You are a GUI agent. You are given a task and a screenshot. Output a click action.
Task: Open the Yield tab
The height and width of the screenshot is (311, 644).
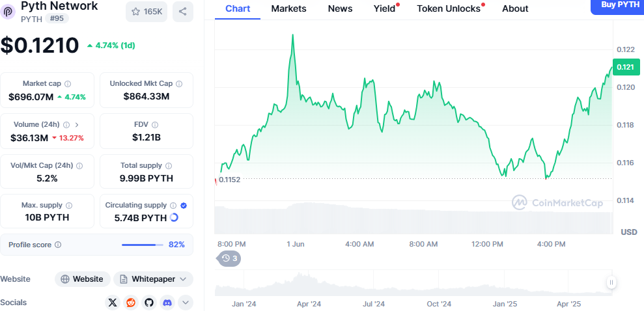point(385,8)
